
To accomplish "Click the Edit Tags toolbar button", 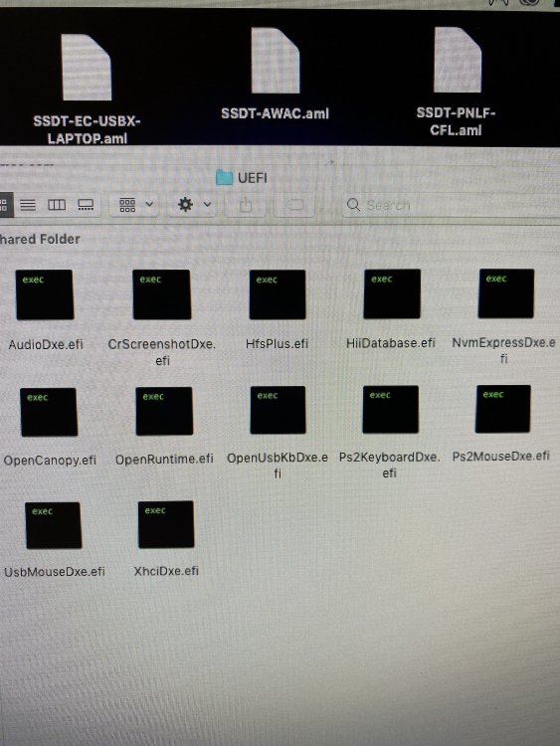I will (295, 205).
